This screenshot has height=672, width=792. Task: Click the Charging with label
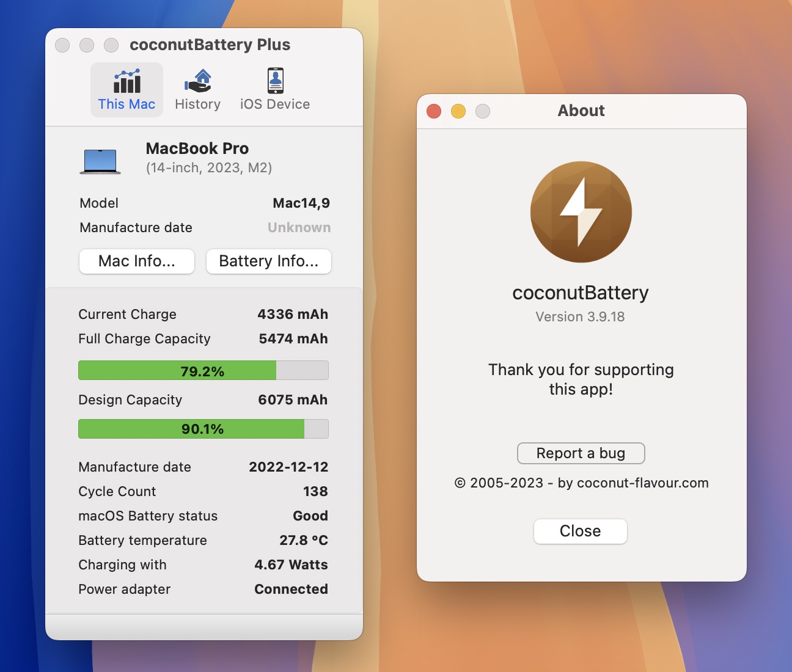pyautogui.click(x=122, y=565)
